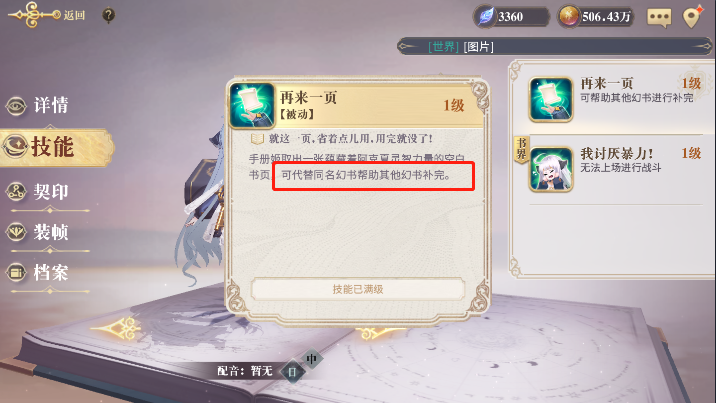Open the [世界] channel label
716x403 pixels.
pyautogui.click(x=443, y=47)
